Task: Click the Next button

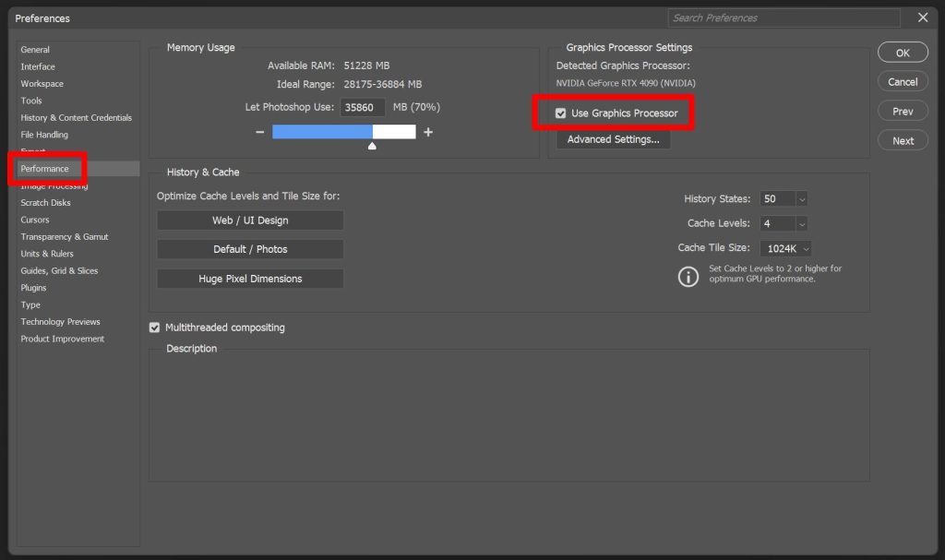Action: [x=903, y=140]
